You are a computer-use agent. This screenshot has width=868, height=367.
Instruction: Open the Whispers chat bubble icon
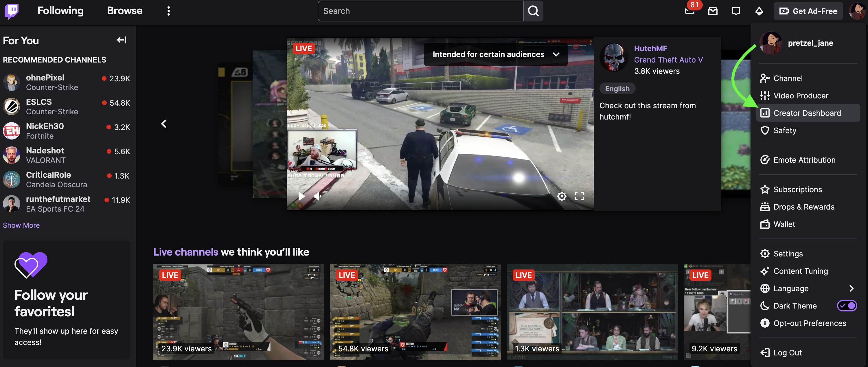[x=736, y=11]
